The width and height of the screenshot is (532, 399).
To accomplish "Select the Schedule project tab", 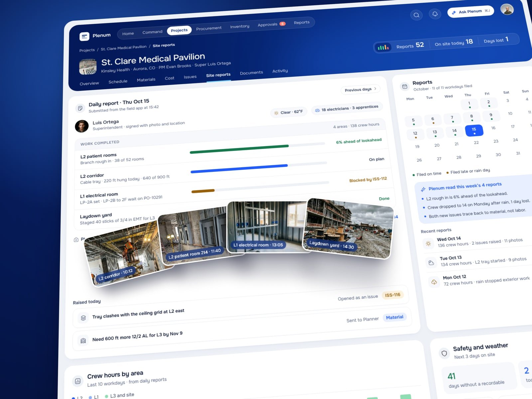I will [x=118, y=81].
